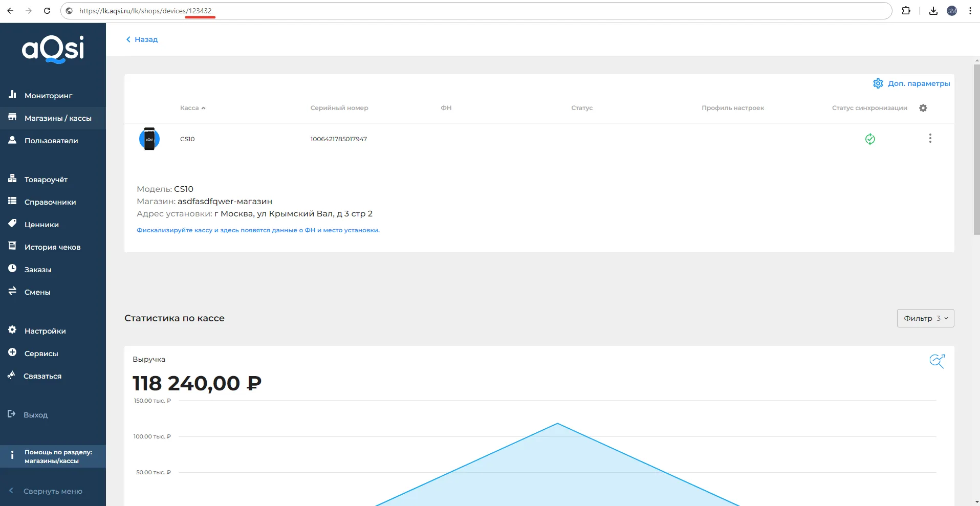This screenshot has width=980, height=506.
Task: Open browser extensions icon
Action: (906, 11)
